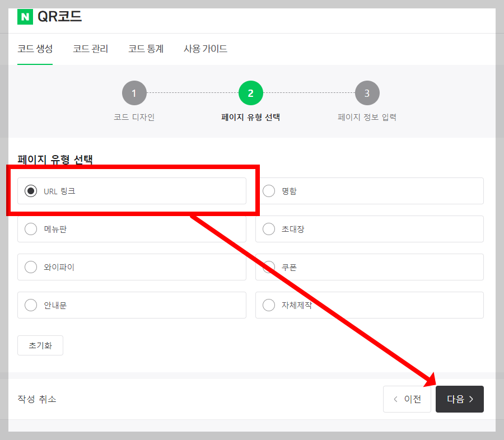
Task: Click the green step 2 circle
Action: coord(251,93)
